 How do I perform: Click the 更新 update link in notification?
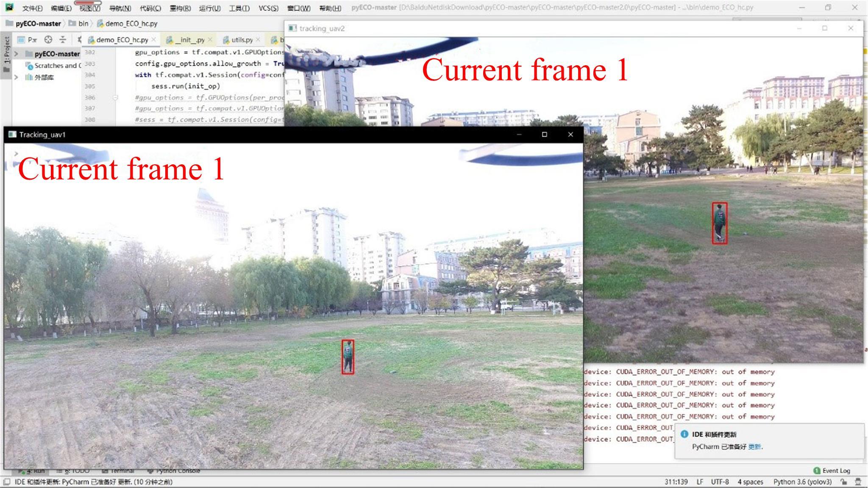point(754,446)
